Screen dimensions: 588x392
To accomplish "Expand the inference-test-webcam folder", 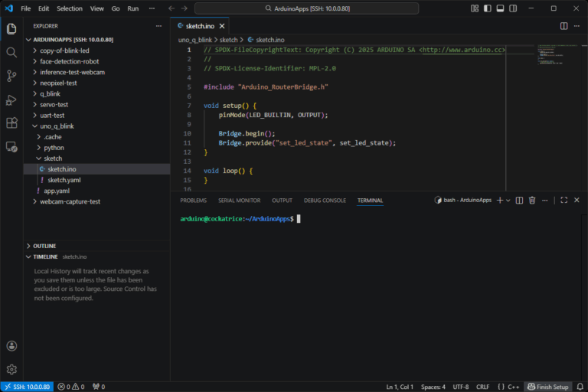I will [96, 72].
